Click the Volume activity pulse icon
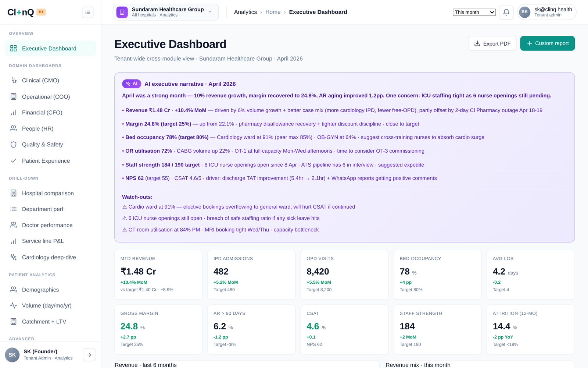This screenshot has width=588, height=368. [x=14, y=305]
